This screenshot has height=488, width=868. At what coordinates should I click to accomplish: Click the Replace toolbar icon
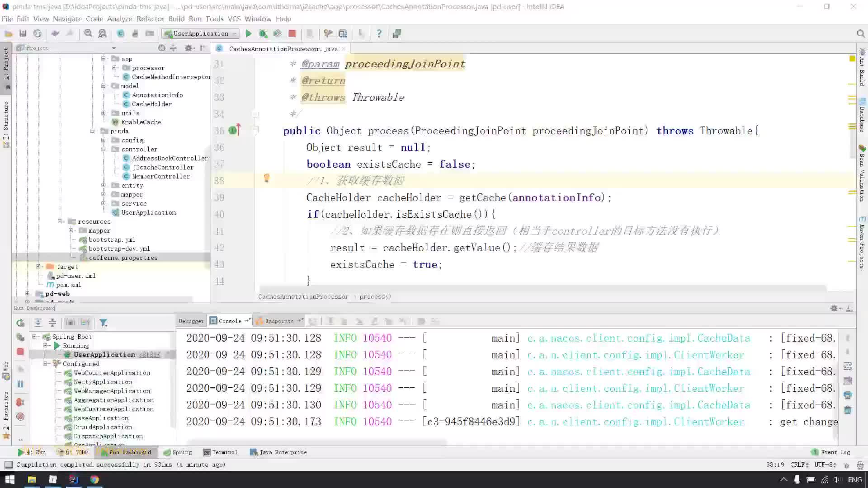click(103, 33)
